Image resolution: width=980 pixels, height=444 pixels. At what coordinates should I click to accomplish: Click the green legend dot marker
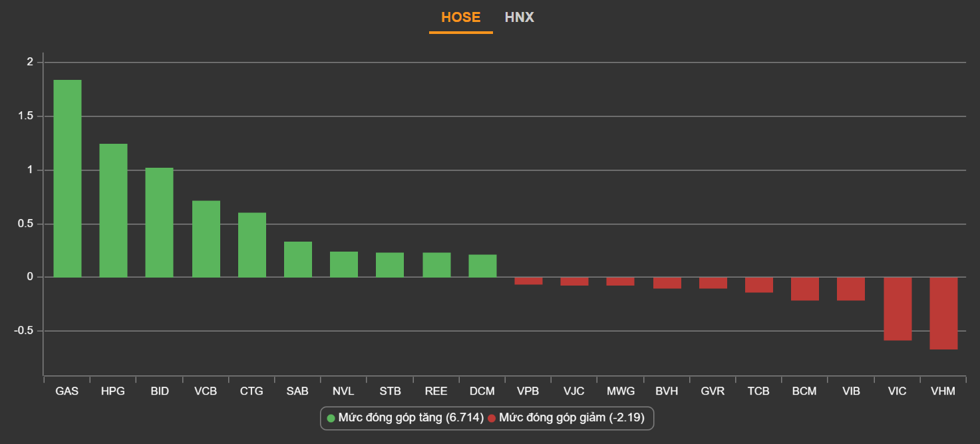point(331,418)
